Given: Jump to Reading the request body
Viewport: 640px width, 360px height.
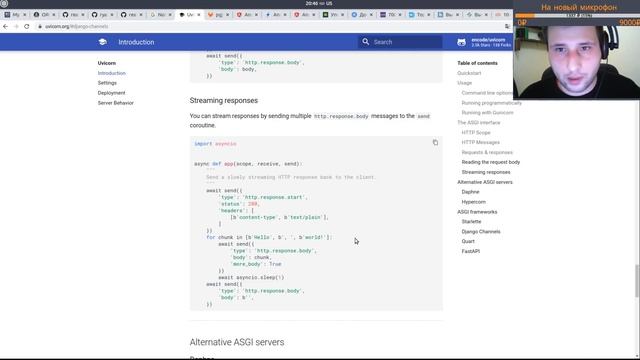Looking at the screenshot, I should 491,162.
